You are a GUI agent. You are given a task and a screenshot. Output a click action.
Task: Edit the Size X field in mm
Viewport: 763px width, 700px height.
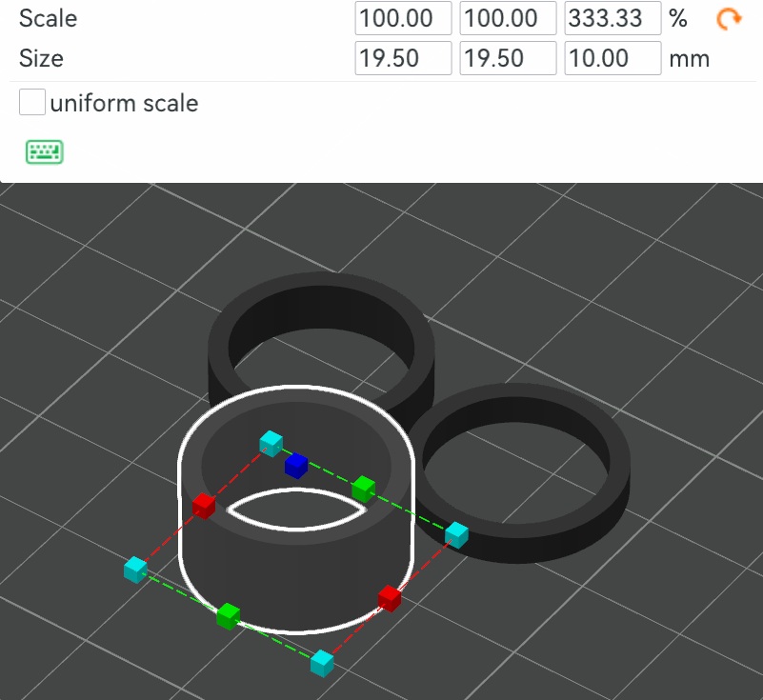point(403,58)
